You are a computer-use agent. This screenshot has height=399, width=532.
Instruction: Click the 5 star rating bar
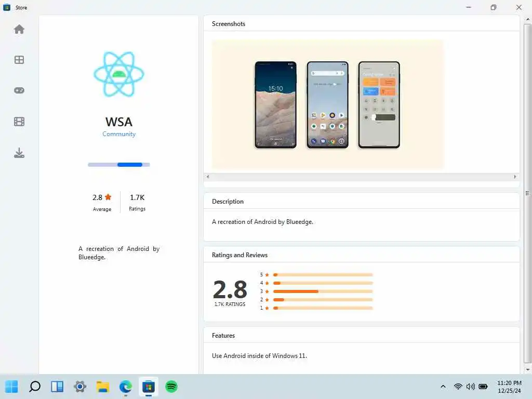click(x=323, y=275)
